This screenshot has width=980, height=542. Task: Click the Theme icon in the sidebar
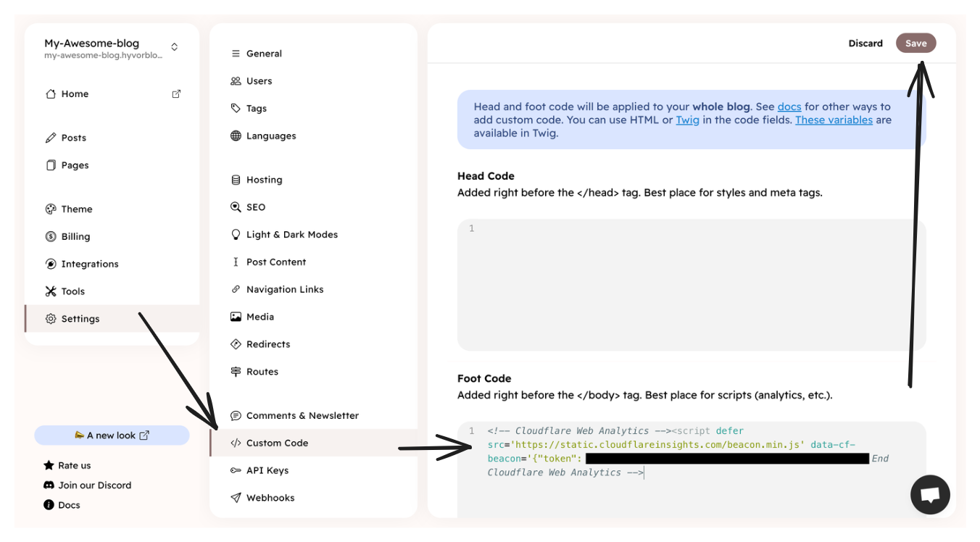[50, 209]
